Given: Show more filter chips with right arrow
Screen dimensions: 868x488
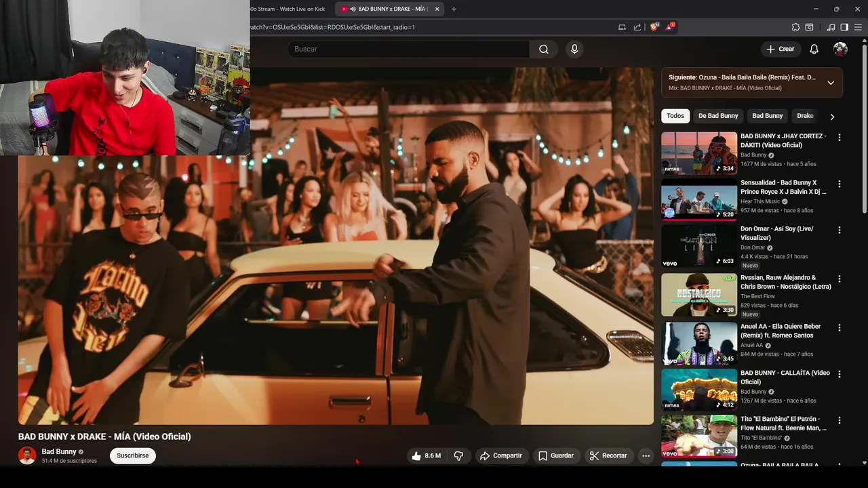Looking at the screenshot, I should pyautogui.click(x=832, y=117).
